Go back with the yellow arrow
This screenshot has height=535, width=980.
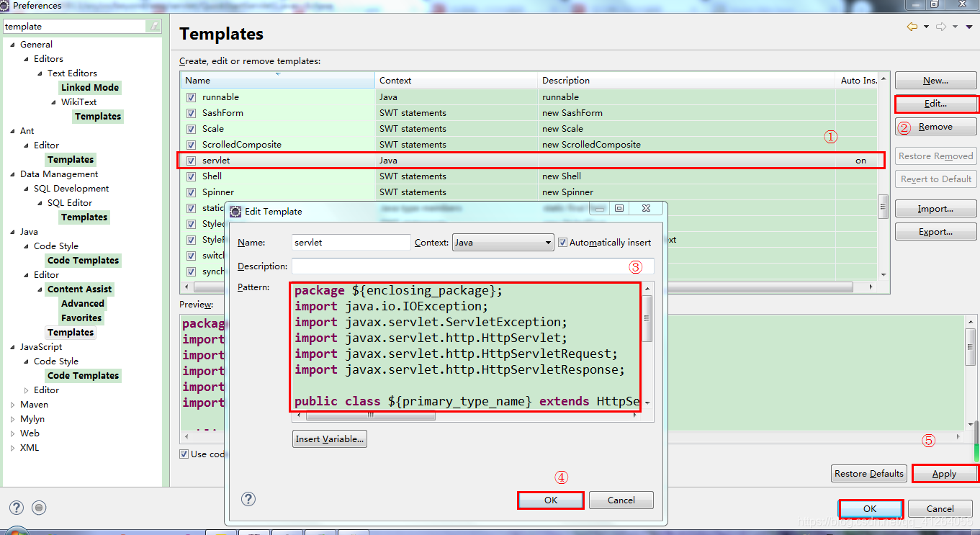pos(912,27)
